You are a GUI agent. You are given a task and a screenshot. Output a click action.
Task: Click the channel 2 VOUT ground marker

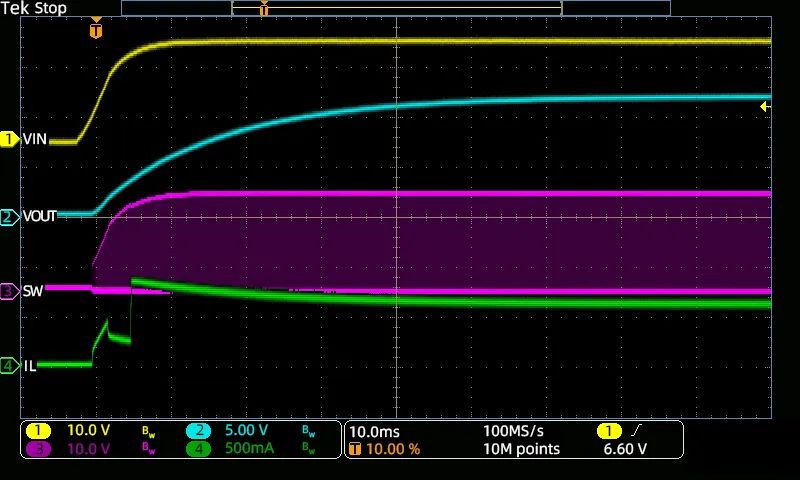pyautogui.click(x=9, y=217)
